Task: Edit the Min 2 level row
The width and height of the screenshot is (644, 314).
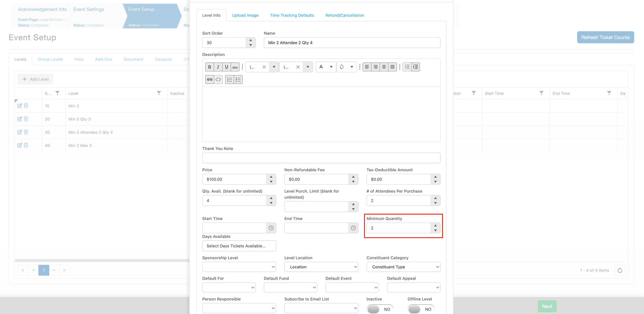Action: [x=20, y=106]
